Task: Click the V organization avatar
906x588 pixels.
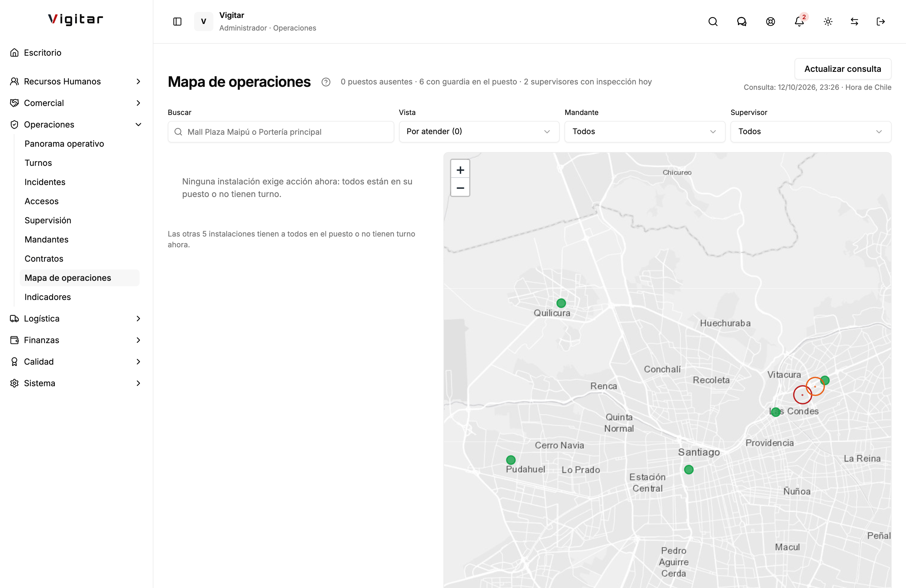Action: [x=204, y=21]
